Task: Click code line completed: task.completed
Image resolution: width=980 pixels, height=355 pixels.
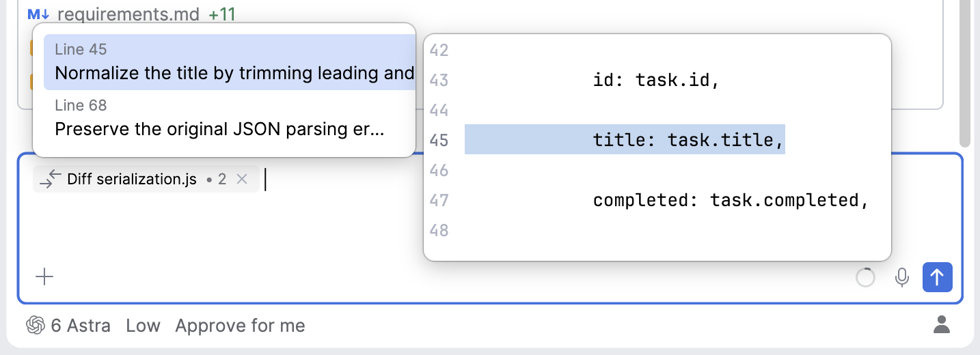Action: point(731,200)
